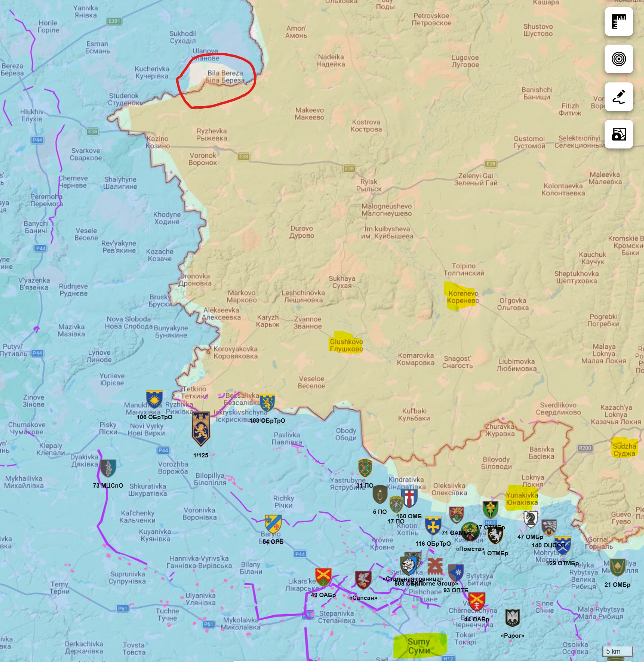Select the 71 ОАМБр unit emblem
Viewport: 644px width, 662px height.
[456, 515]
